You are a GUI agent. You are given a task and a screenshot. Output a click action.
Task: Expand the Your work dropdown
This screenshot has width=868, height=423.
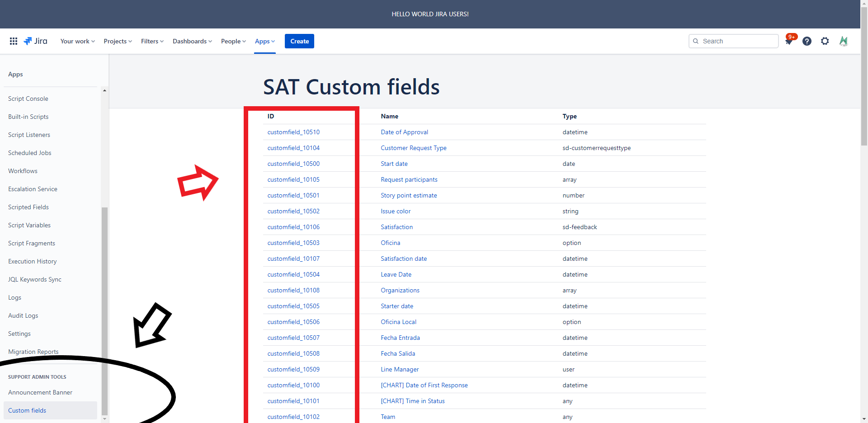point(77,41)
